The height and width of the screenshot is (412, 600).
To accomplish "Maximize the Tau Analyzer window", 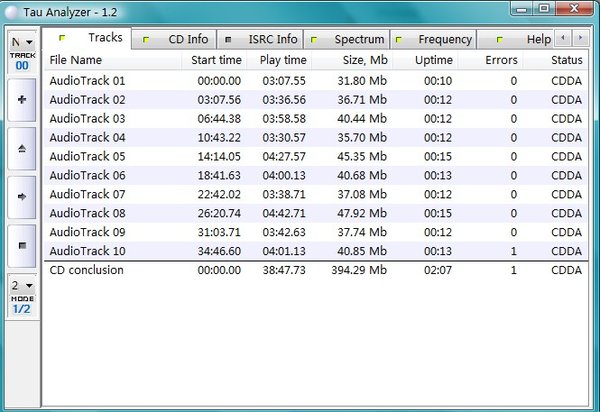I will click(x=544, y=8).
